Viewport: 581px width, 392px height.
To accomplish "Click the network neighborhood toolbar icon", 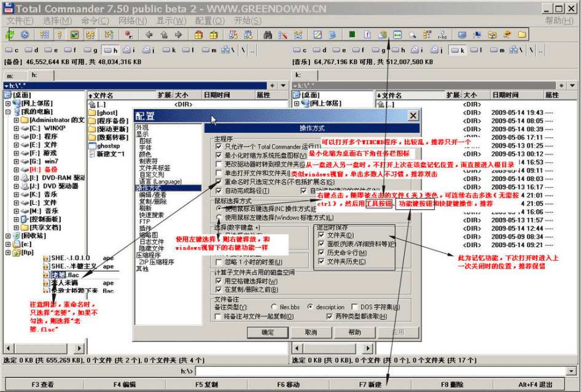I will pos(477,35).
